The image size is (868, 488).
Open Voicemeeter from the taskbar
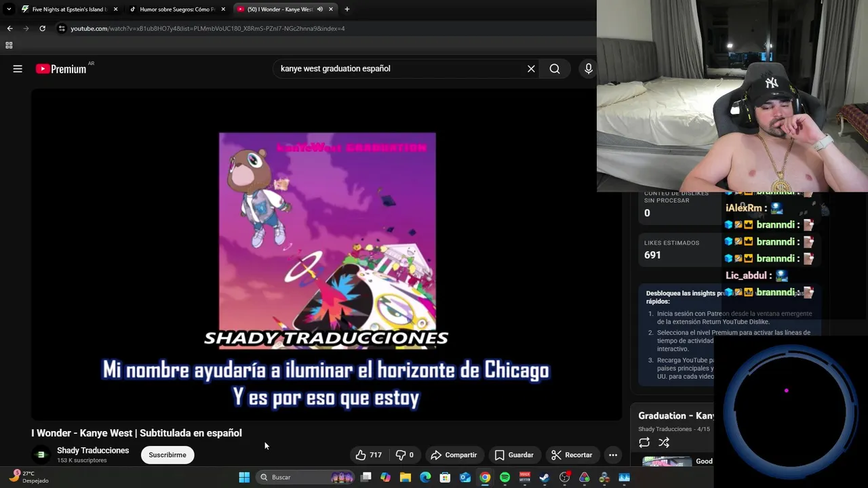click(x=525, y=477)
